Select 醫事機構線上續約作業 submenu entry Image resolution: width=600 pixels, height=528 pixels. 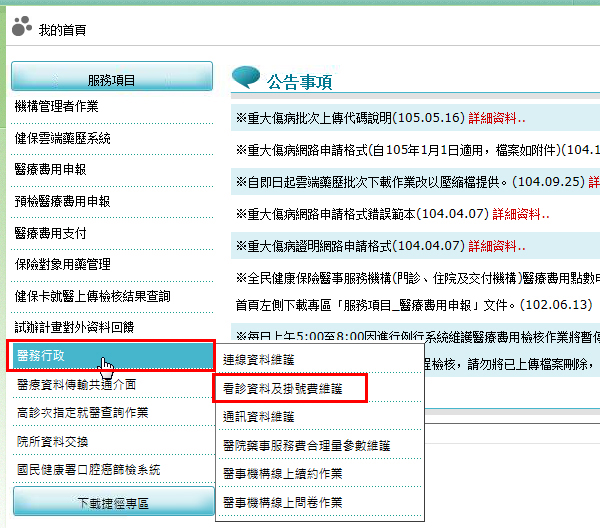point(282,474)
